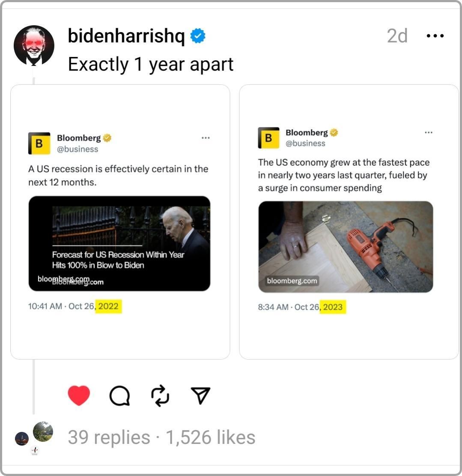The width and height of the screenshot is (462, 476).
Task: Open the power drill article card image
Action: 346,247
